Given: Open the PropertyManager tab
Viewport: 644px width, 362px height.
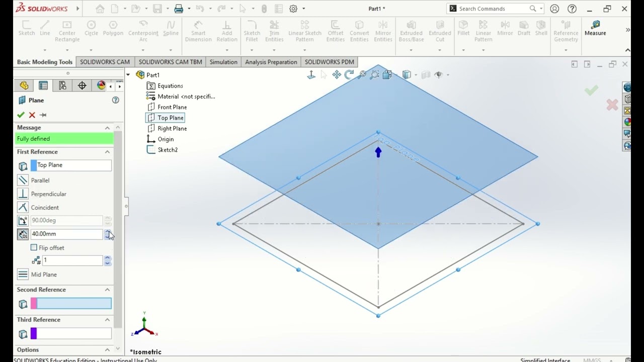Looking at the screenshot, I should (43, 85).
